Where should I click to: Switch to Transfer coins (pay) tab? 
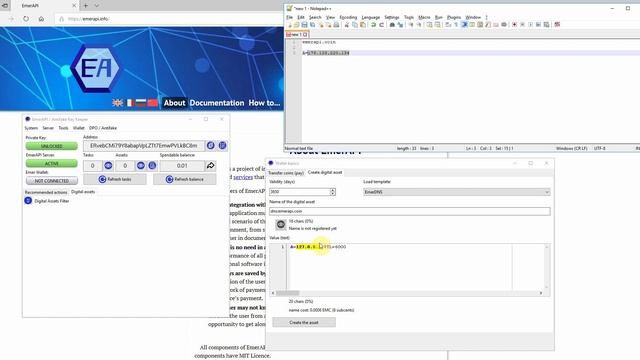pos(286,173)
